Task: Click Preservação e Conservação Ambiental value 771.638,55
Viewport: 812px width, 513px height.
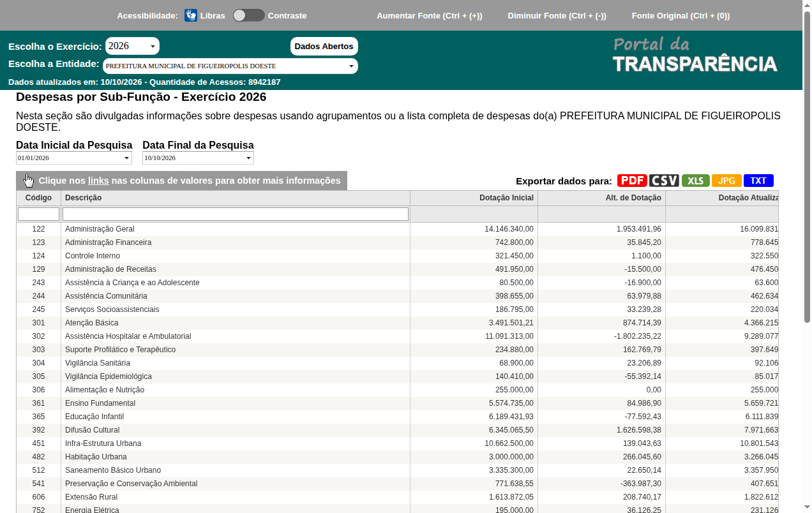Action: (514, 484)
